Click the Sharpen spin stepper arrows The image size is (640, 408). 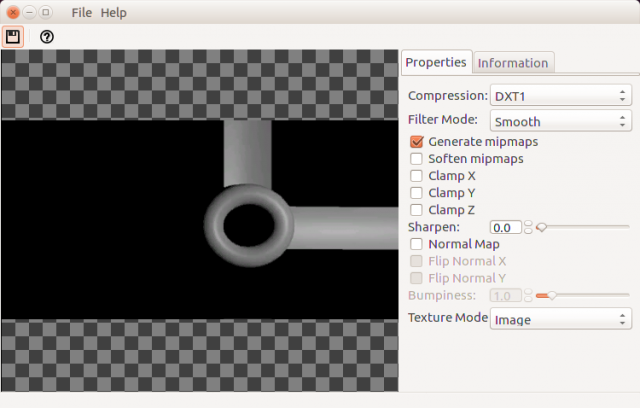pyautogui.click(x=528, y=228)
